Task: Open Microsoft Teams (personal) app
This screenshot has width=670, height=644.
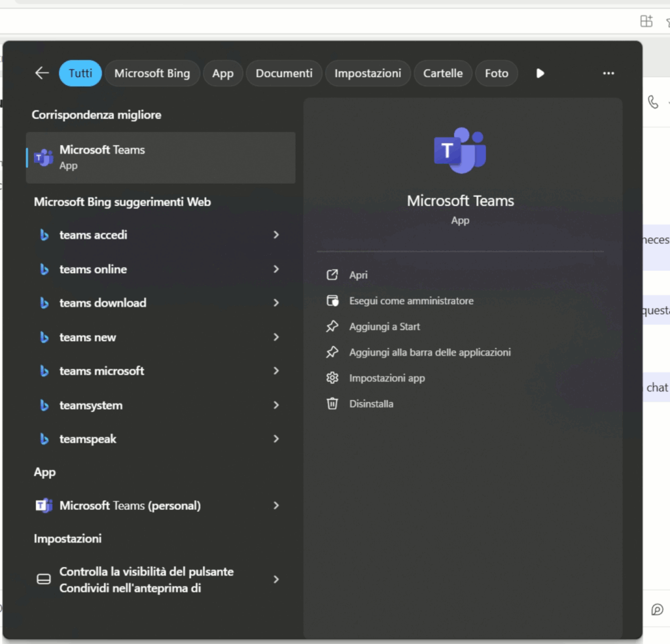Action: pos(130,505)
